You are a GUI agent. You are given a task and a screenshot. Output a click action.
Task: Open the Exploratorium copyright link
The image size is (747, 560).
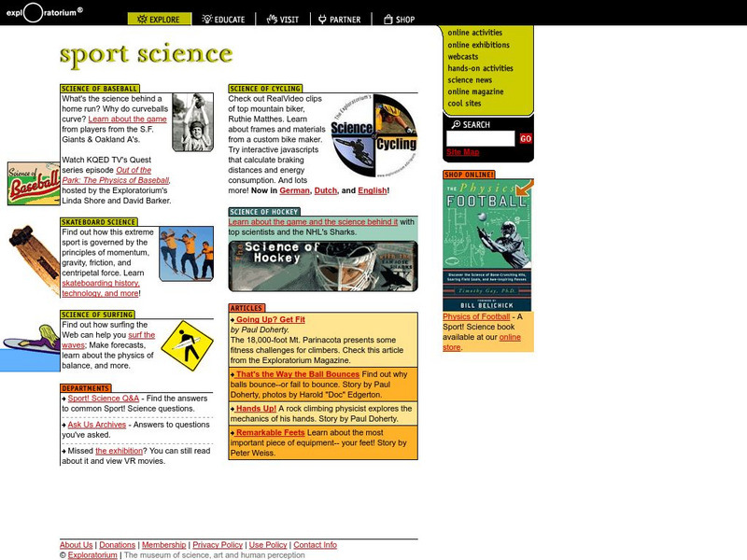point(92,555)
